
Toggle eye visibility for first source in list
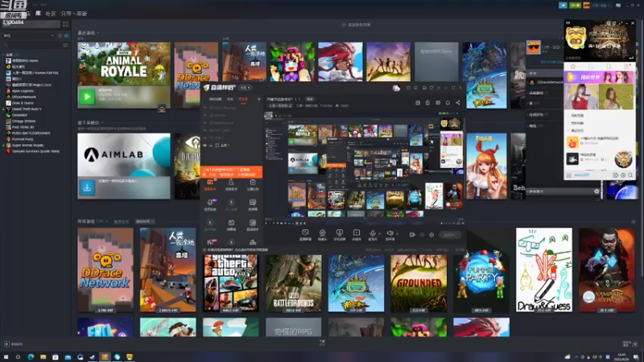[x=205, y=108]
